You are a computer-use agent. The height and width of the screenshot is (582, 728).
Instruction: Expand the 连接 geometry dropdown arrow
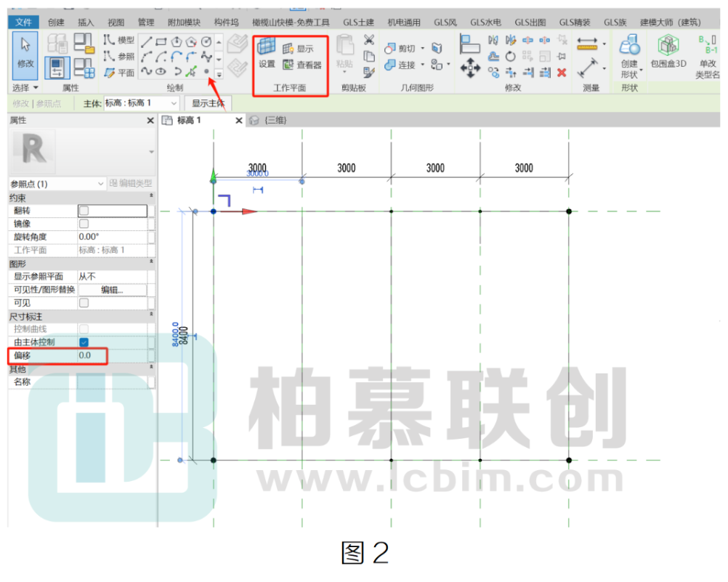click(423, 65)
